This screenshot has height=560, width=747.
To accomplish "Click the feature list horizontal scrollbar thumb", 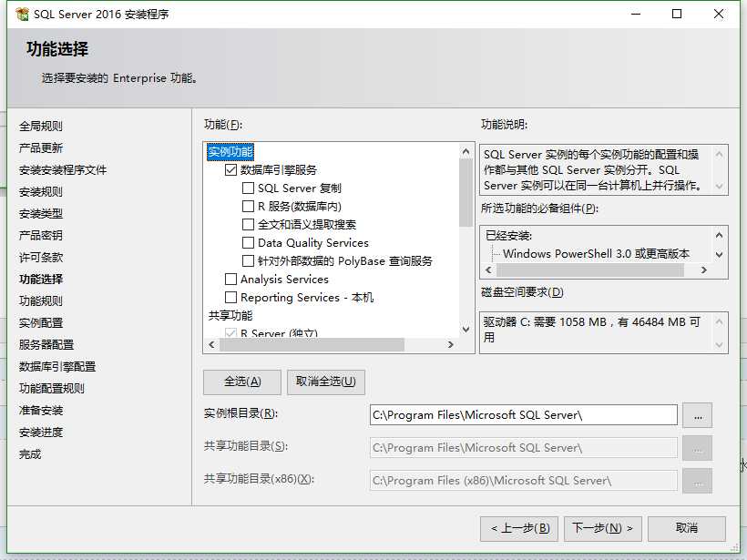I will 312,344.
